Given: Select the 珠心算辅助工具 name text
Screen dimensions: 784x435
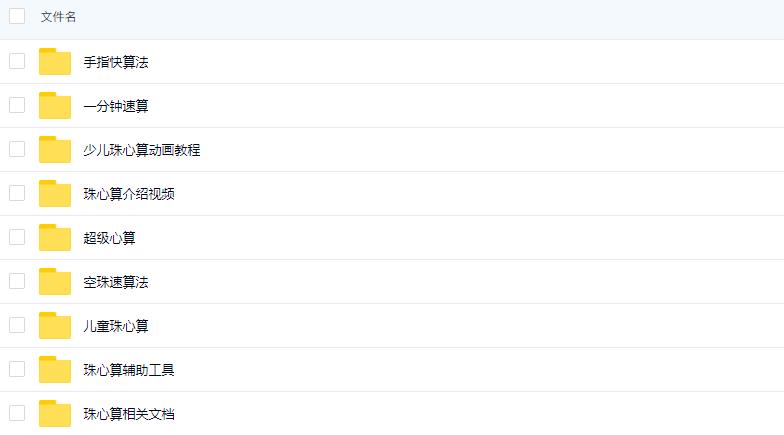Looking at the screenshot, I should tap(129, 370).
